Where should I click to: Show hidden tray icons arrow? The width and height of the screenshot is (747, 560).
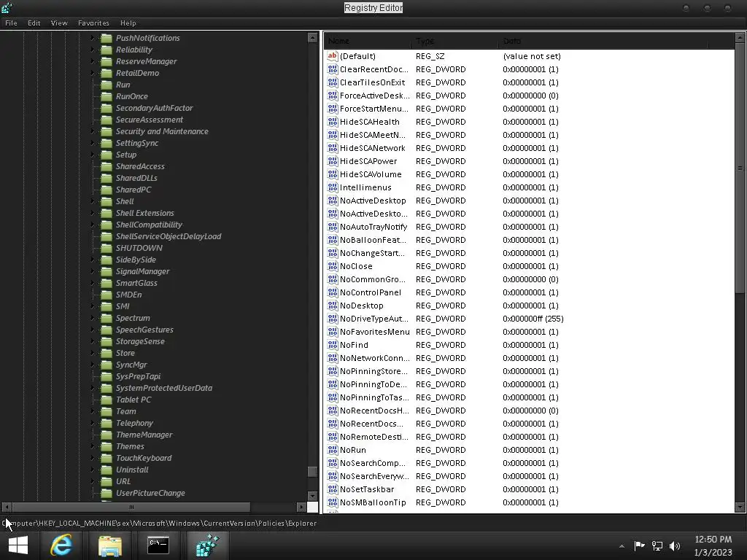point(622,546)
